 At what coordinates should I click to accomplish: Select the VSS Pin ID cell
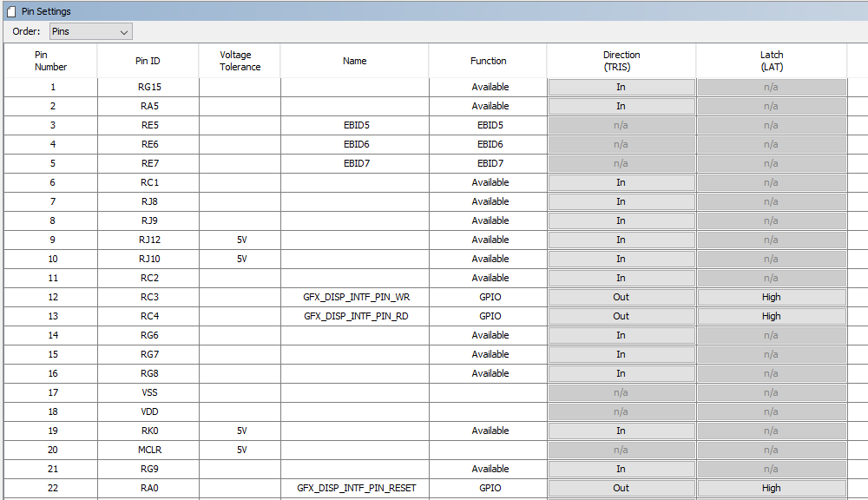[149, 392]
